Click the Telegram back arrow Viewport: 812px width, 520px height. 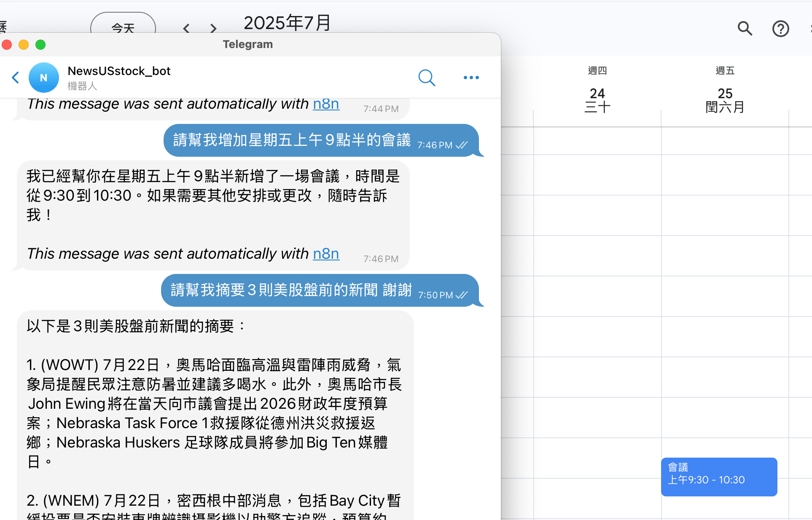[x=16, y=78]
